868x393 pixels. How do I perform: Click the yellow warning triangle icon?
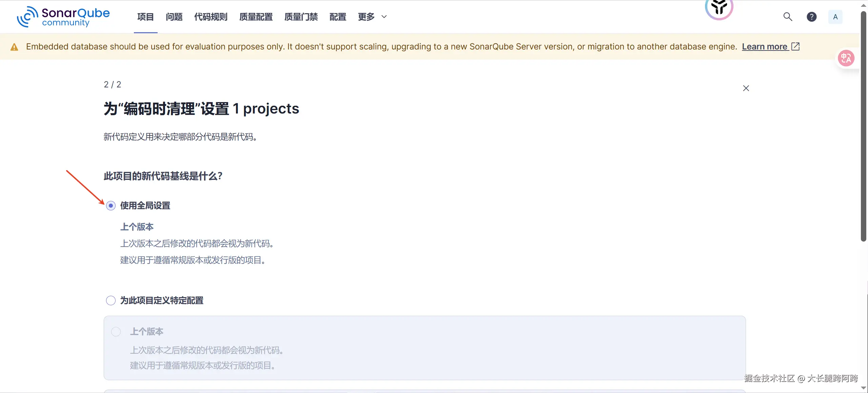click(14, 47)
